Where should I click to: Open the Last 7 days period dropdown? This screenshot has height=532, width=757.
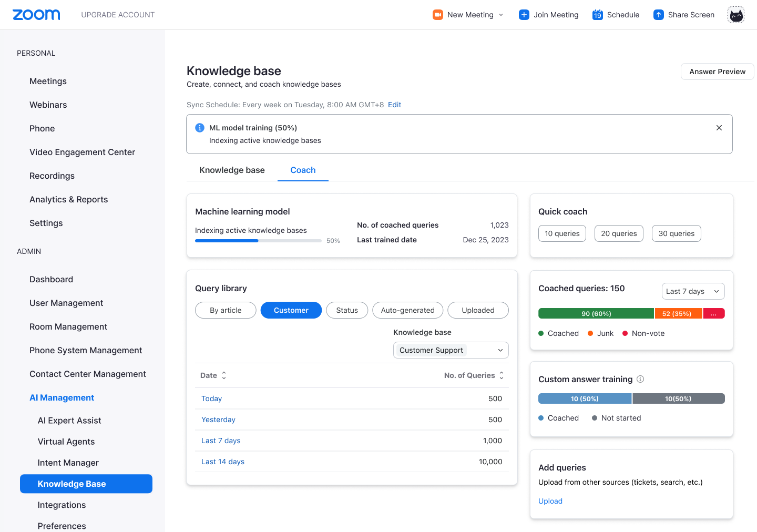[693, 291]
